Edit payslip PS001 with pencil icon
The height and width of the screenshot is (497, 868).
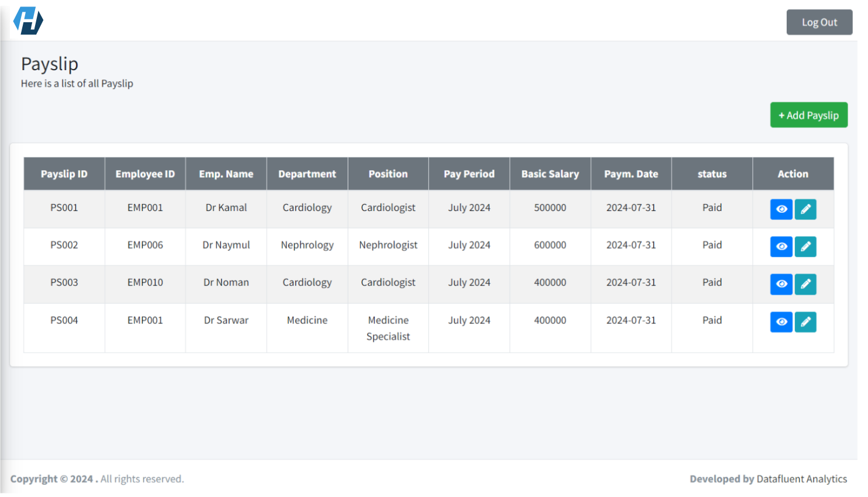tap(805, 209)
